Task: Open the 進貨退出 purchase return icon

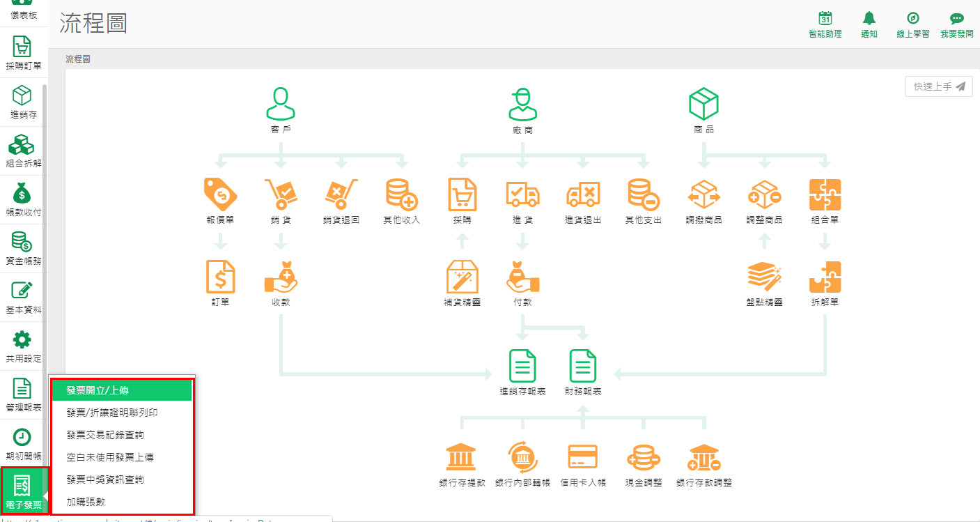Action: [x=583, y=194]
